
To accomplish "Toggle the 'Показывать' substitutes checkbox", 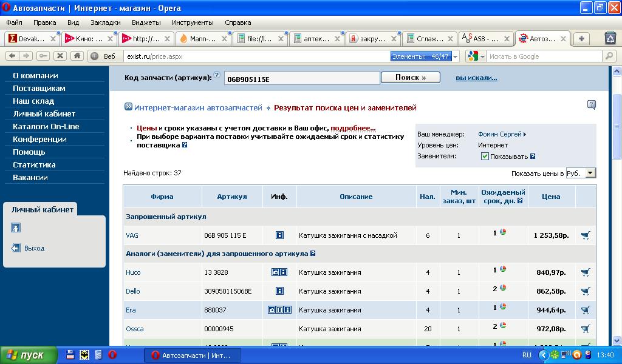I will [485, 157].
